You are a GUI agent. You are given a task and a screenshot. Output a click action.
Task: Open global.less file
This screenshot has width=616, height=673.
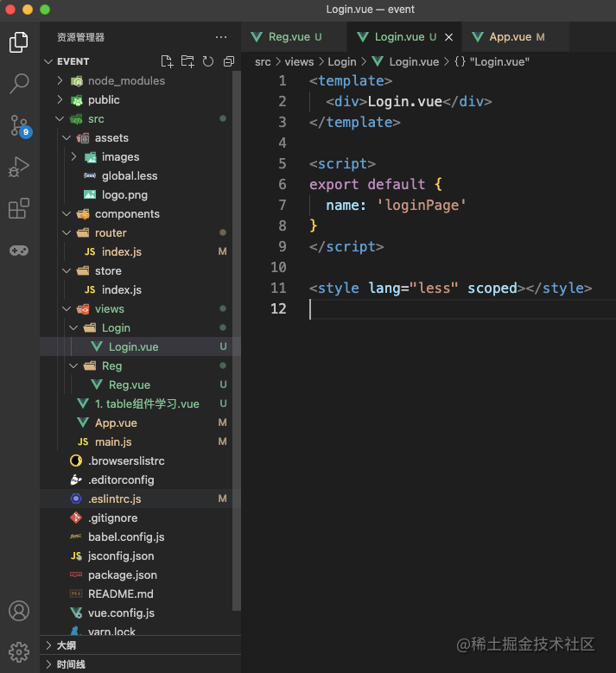click(140, 175)
